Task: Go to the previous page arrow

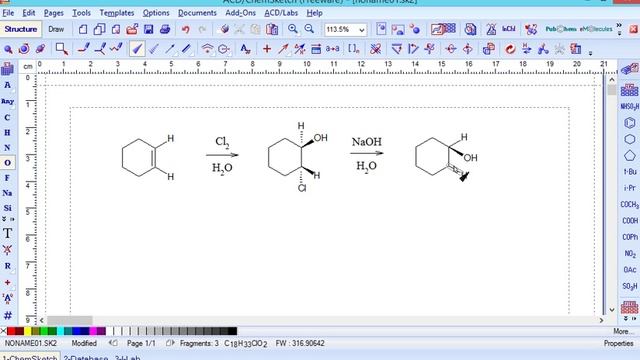Action: click(114, 343)
